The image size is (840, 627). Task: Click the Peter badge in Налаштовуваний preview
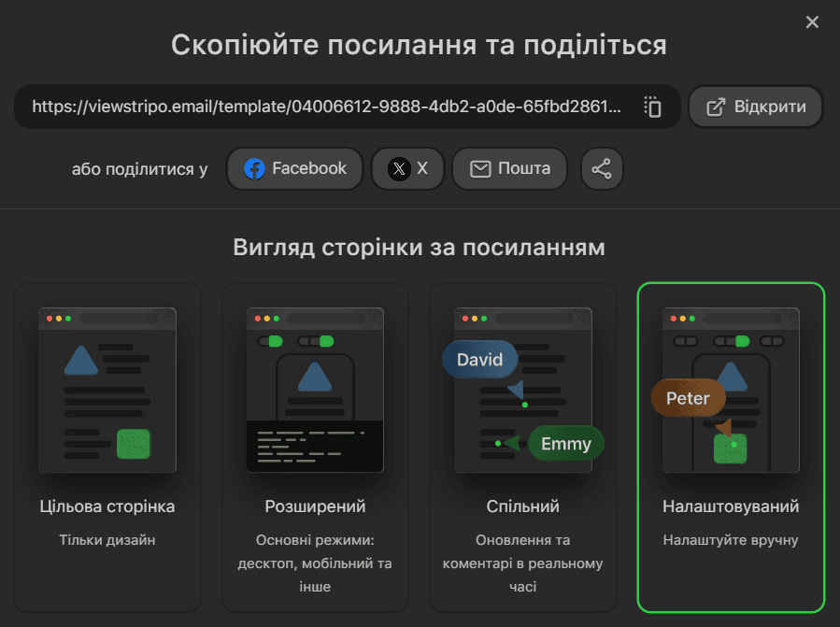688,397
